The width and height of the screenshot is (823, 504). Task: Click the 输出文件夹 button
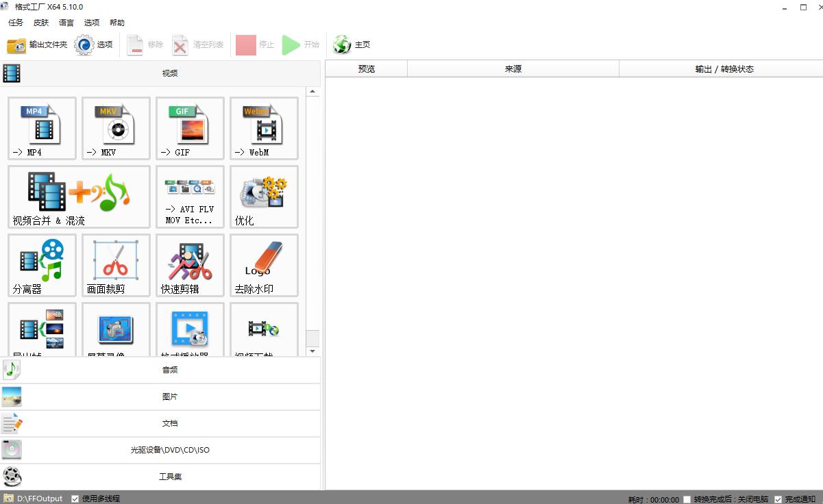coord(38,45)
